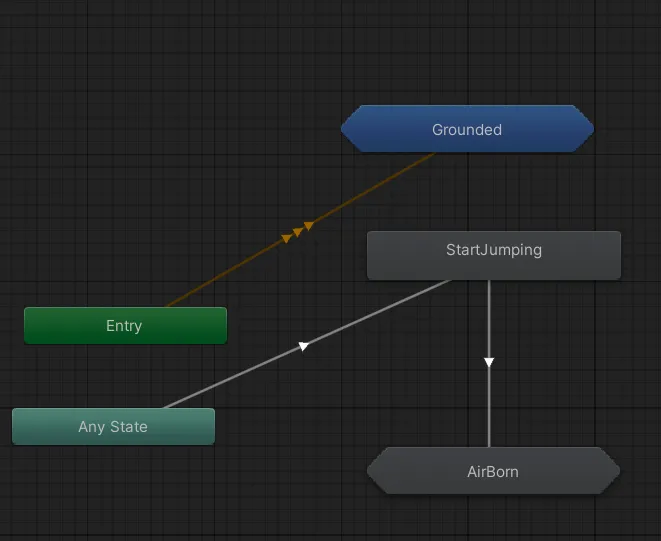Select the blue Grounded state node

467,129
